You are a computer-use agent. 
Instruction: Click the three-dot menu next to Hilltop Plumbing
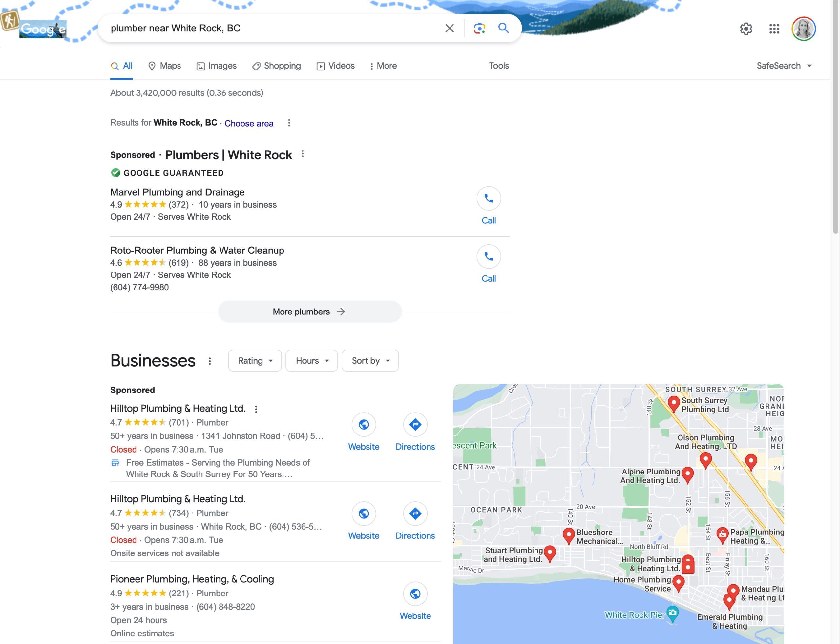click(x=256, y=409)
